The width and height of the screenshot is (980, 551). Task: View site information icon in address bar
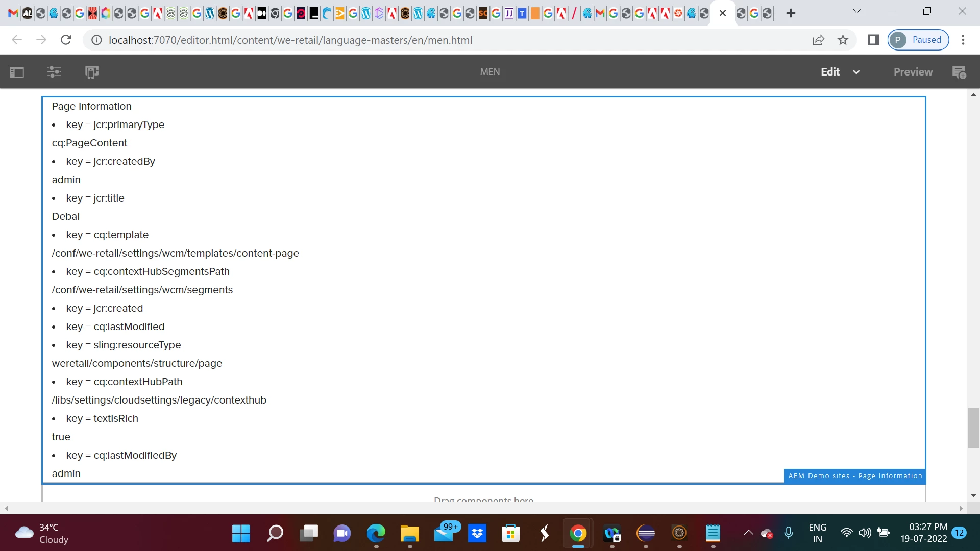click(x=96, y=40)
